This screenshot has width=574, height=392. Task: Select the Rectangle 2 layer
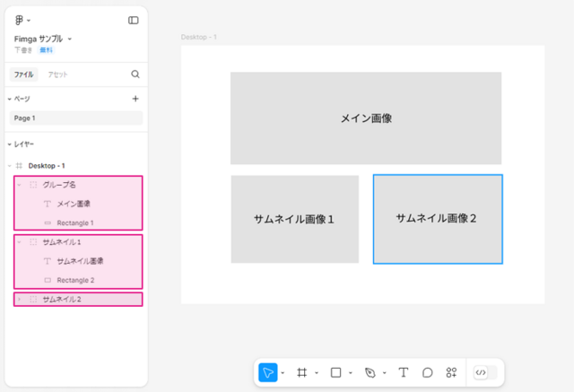click(78, 280)
